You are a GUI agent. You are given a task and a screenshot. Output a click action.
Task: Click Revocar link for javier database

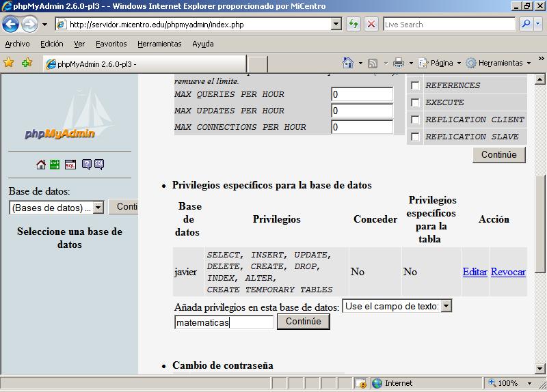point(508,272)
